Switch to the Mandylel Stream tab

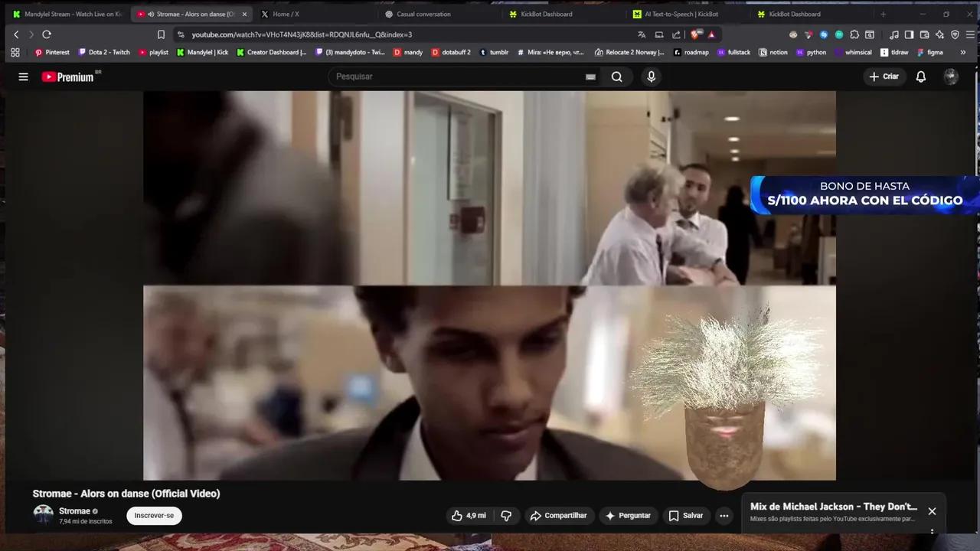pyautogui.click(x=67, y=14)
